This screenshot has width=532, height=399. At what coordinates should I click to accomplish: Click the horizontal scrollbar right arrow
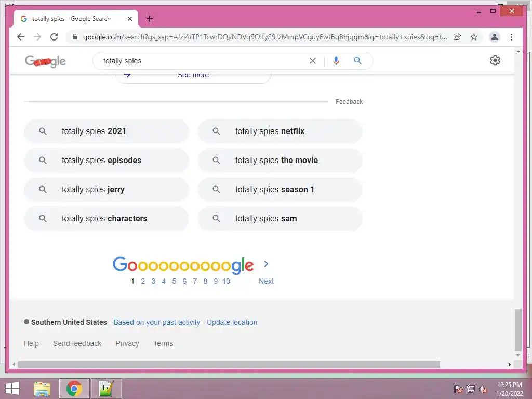(x=509, y=364)
